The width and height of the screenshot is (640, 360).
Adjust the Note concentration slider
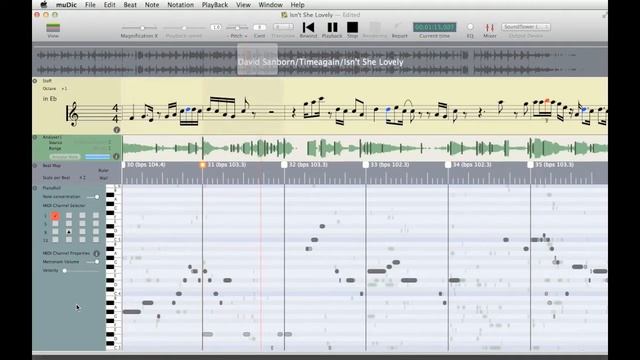(93, 197)
